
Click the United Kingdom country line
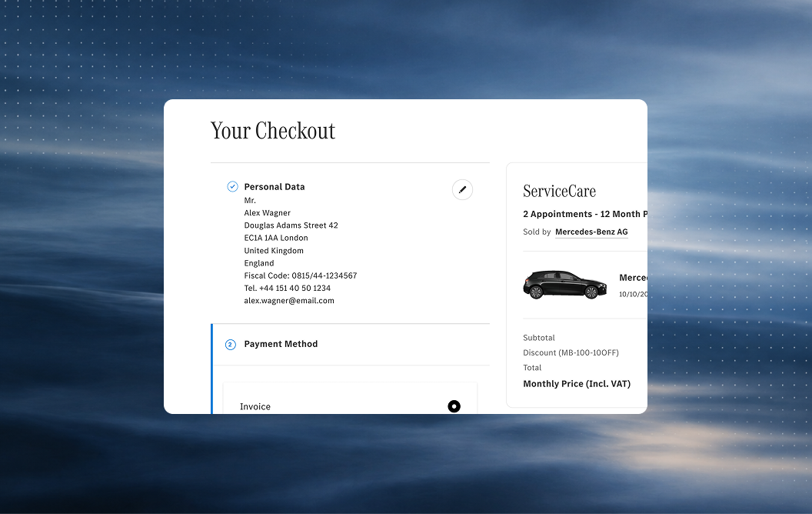[x=274, y=251]
